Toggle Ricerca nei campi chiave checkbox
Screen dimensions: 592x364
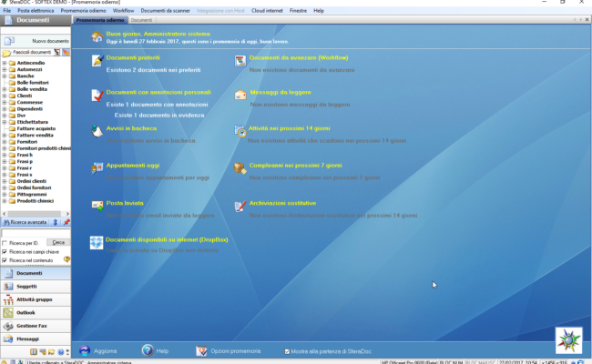click(5, 251)
